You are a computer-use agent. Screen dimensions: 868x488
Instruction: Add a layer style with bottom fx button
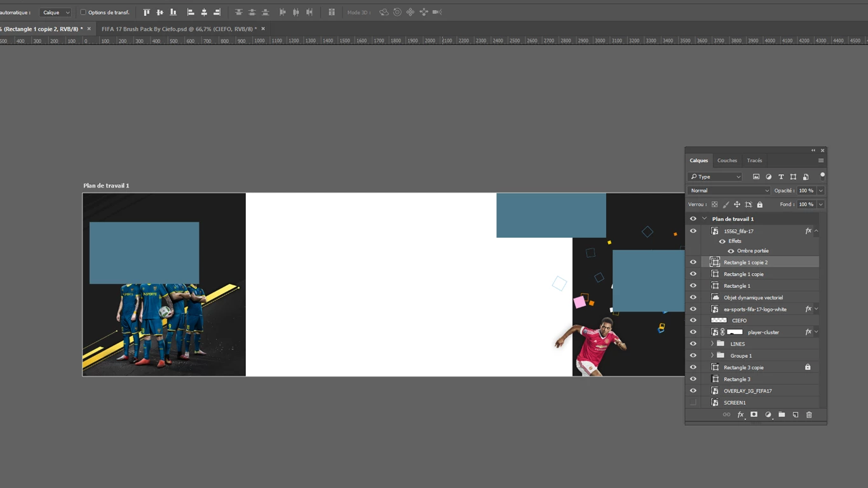(x=740, y=415)
